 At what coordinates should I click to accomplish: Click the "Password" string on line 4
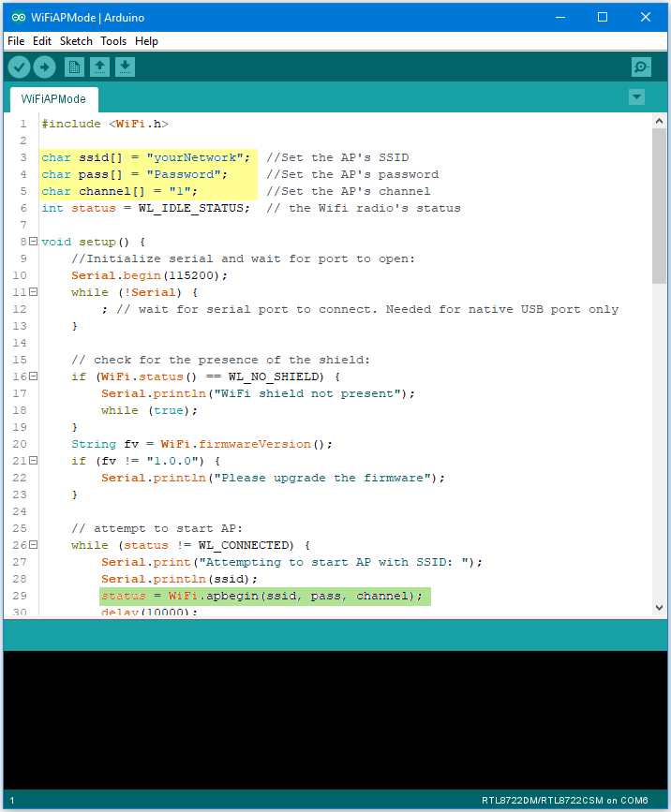184,174
